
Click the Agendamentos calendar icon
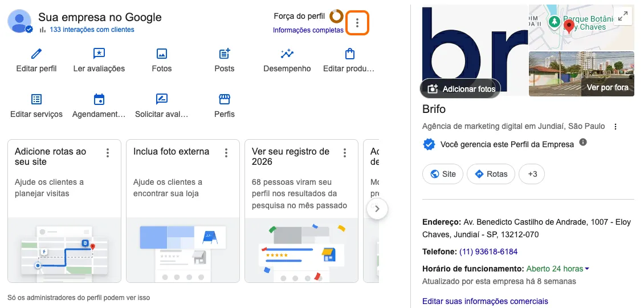[99, 99]
